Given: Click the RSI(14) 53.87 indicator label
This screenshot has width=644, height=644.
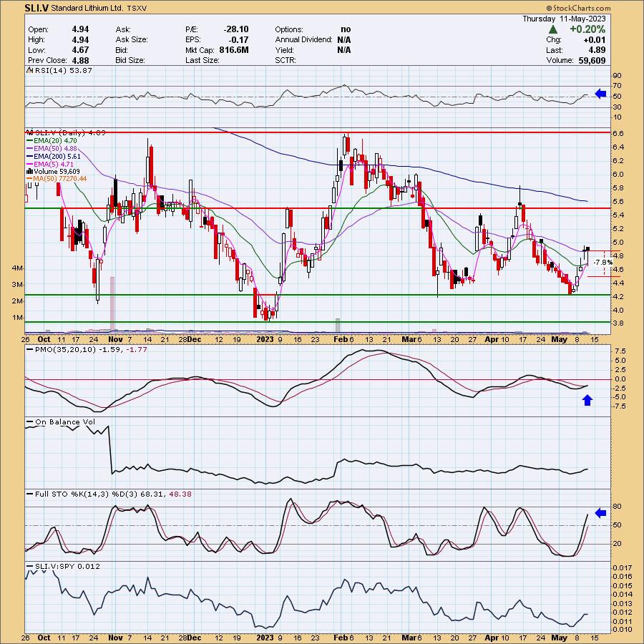Looking at the screenshot, I should click(x=64, y=70).
